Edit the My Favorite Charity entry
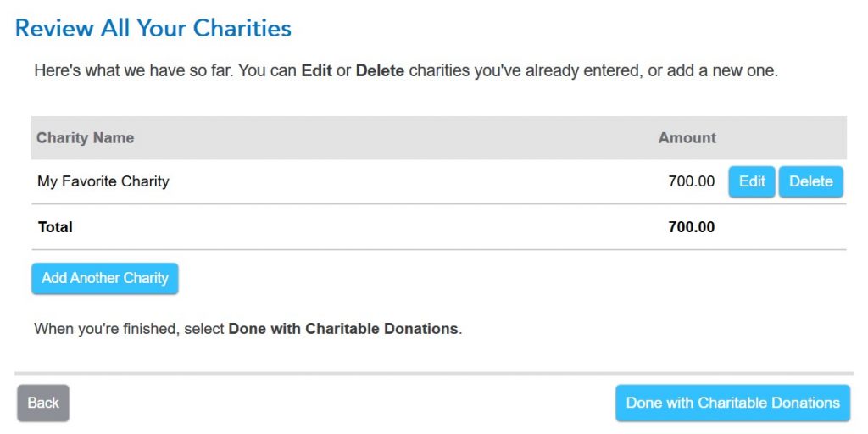The height and width of the screenshot is (434, 868). tap(751, 181)
